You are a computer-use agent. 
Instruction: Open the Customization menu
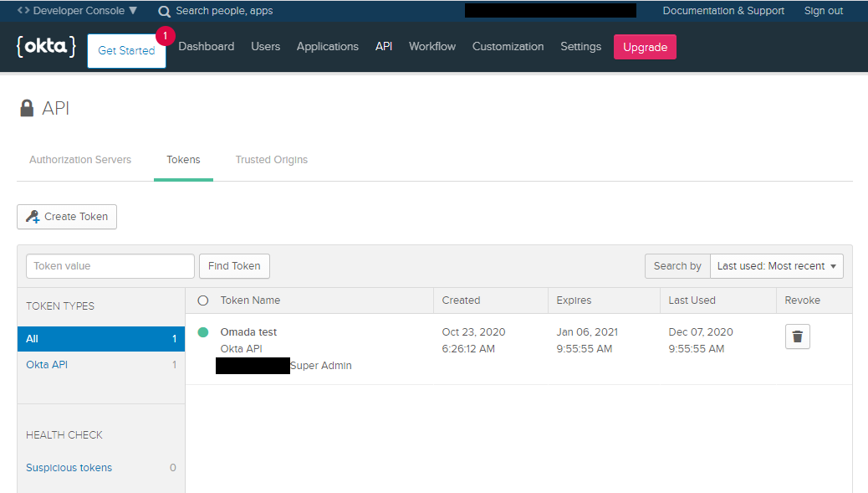point(508,47)
